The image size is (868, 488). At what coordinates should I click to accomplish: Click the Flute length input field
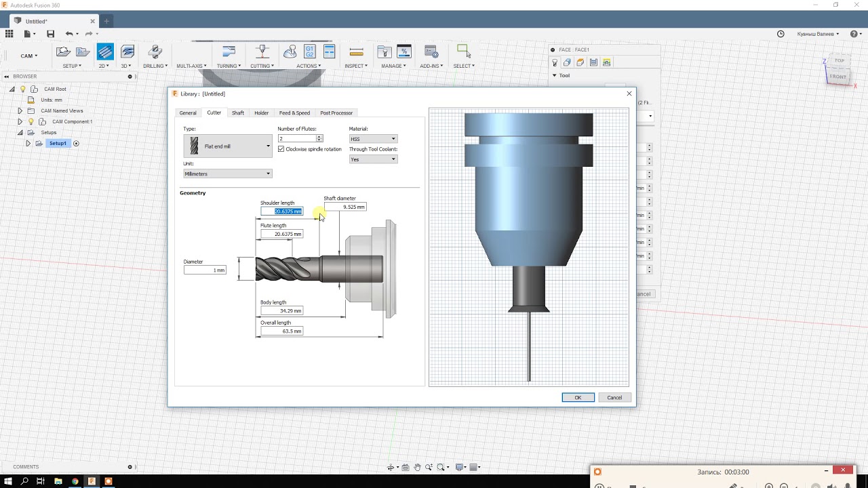coord(282,234)
